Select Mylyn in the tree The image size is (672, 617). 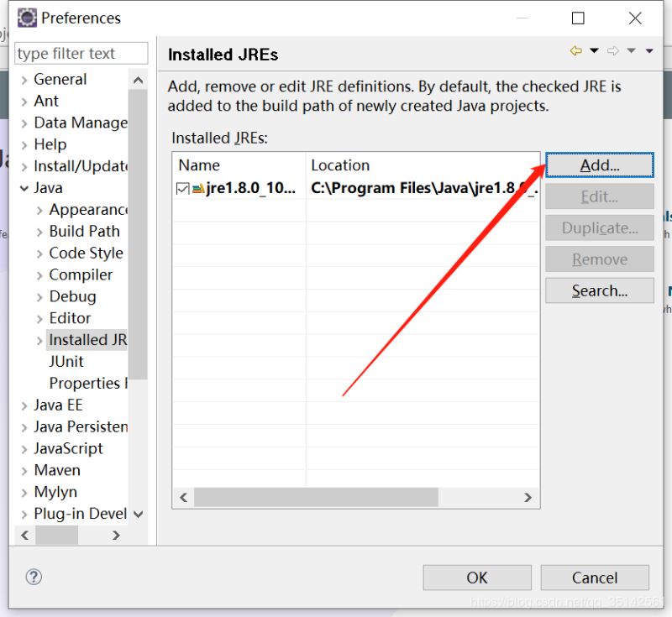[x=55, y=492]
